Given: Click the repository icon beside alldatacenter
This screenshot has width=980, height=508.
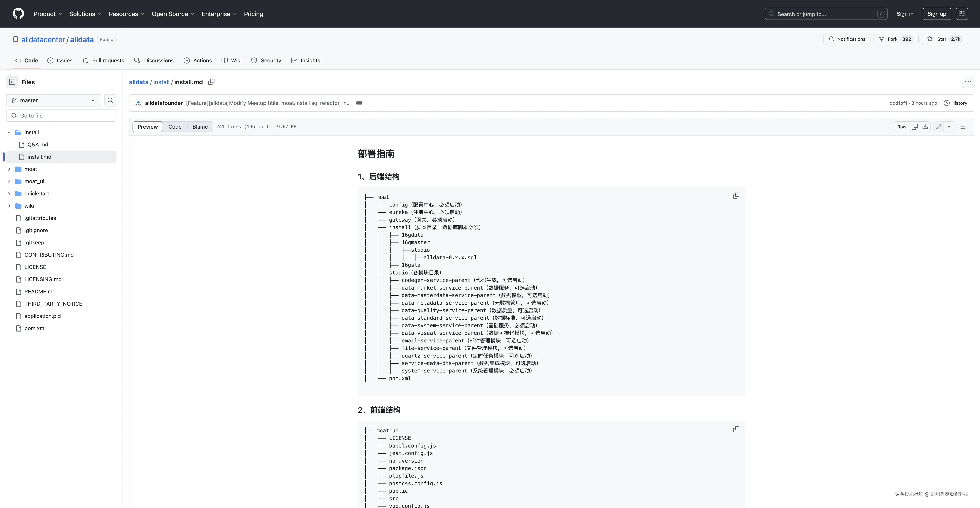Looking at the screenshot, I should point(15,40).
